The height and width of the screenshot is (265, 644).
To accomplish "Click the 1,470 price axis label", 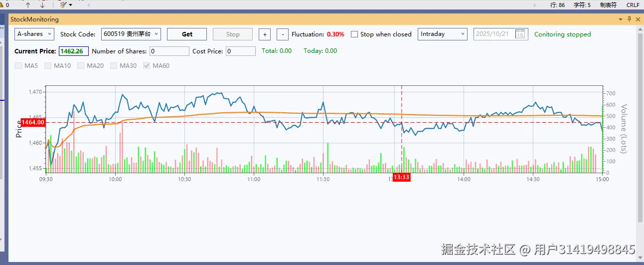I will [x=36, y=92].
